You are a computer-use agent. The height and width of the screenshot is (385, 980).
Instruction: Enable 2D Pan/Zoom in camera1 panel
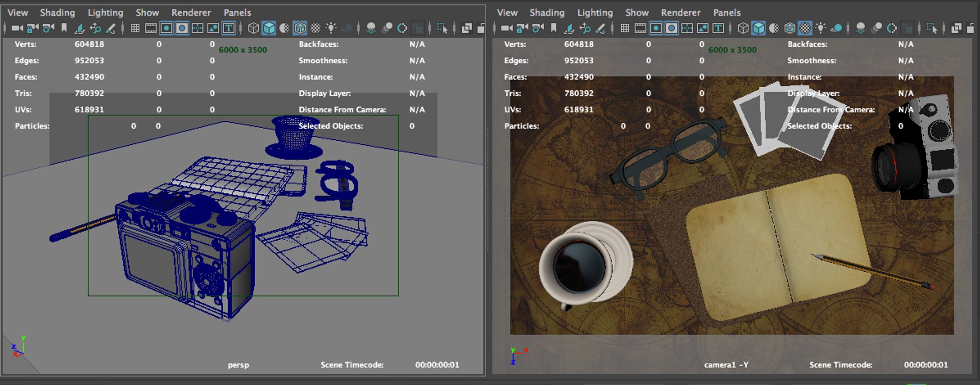pos(584,28)
